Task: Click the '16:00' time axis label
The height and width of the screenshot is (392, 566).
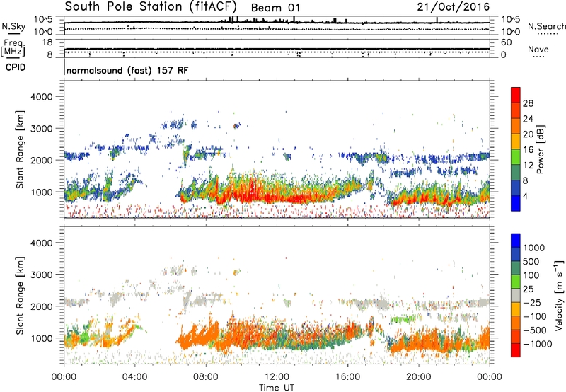Action: pos(347,377)
